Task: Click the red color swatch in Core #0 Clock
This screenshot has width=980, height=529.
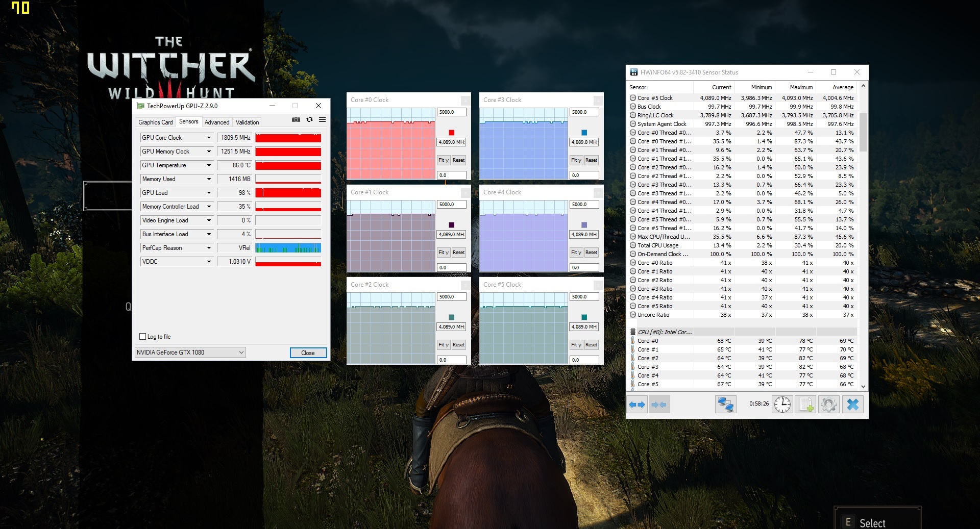Action: pos(451,133)
